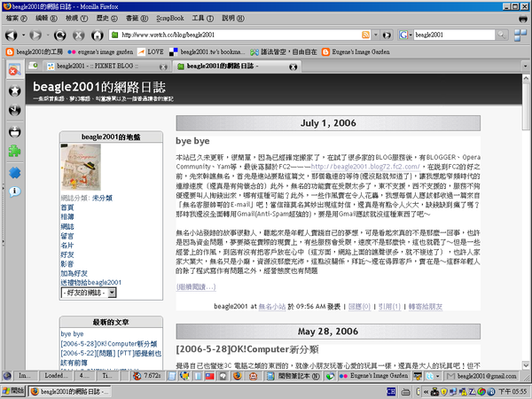Viewport: 532px width, 399px height.
Task: Click the blue info icon in sidebar
Action: coord(14,192)
